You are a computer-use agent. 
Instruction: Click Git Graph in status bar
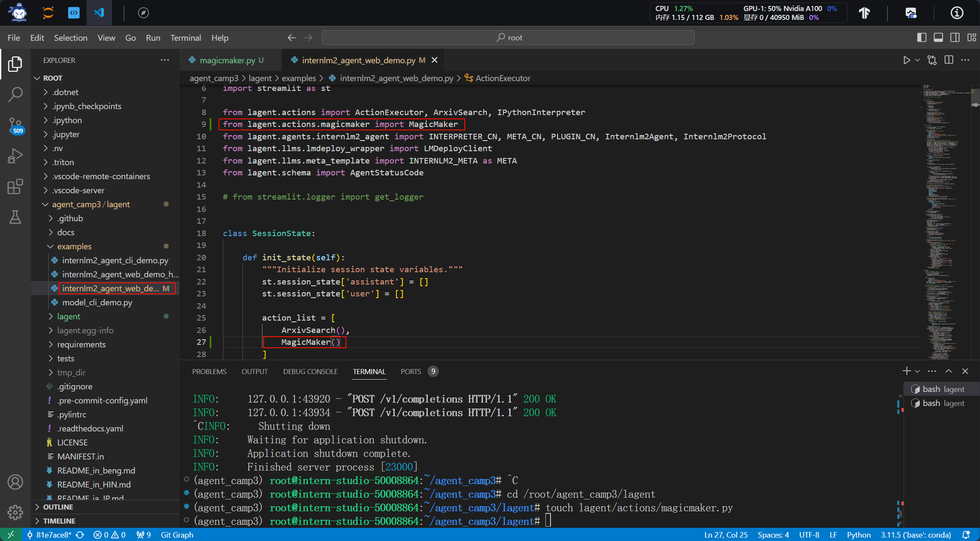coord(177,535)
